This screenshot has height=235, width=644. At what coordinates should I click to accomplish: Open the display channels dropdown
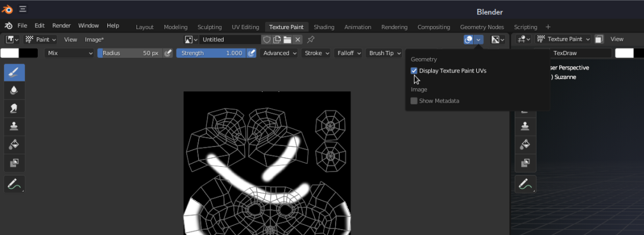tap(498, 39)
